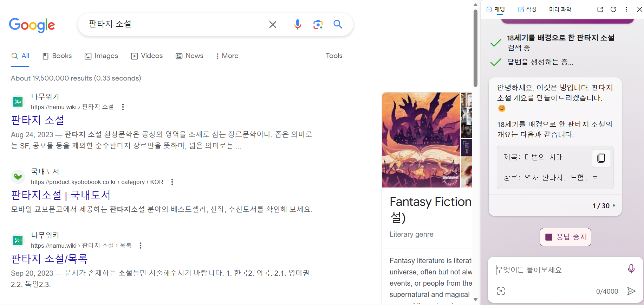Screen dimensions: 644x305
Task: Click the 0/4000 character counter
Action: (x=607, y=291)
